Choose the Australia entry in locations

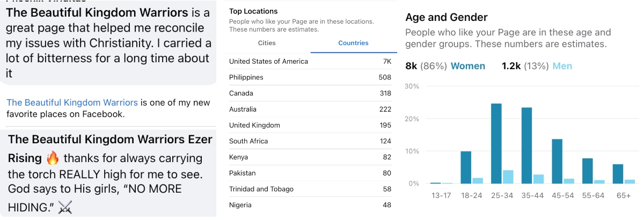click(310, 109)
